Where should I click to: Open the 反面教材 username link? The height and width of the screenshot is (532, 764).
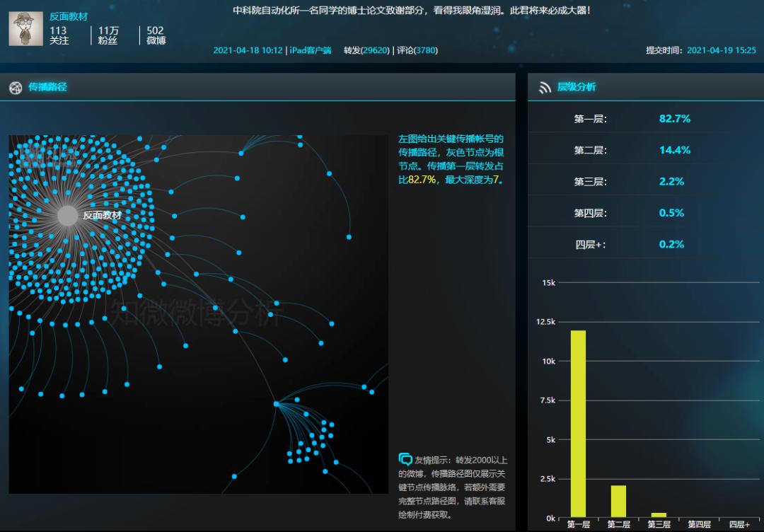pos(69,16)
